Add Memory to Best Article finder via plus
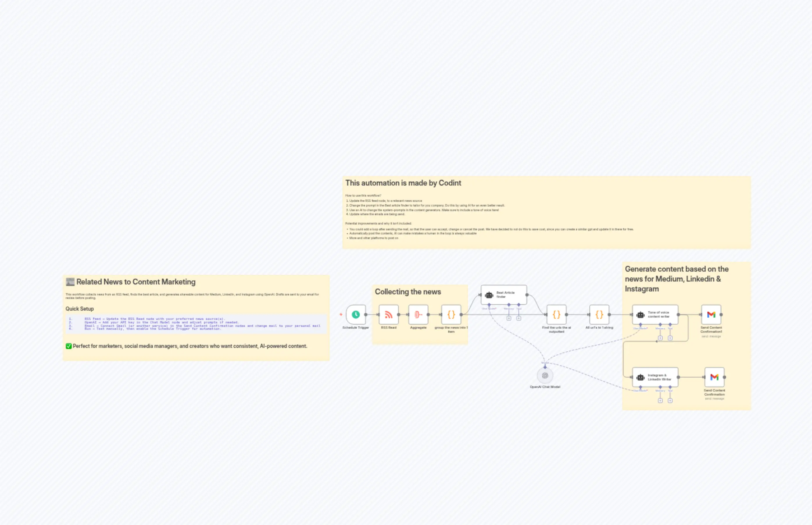Image resolution: width=812 pixels, height=525 pixels. [509, 318]
